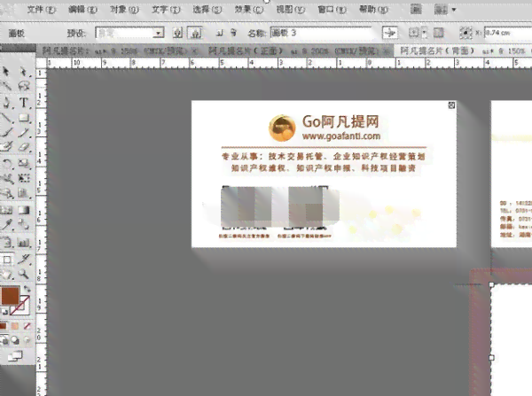Select the Perspective Grid tool
The image size is (532, 396).
[x=23, y=193]
